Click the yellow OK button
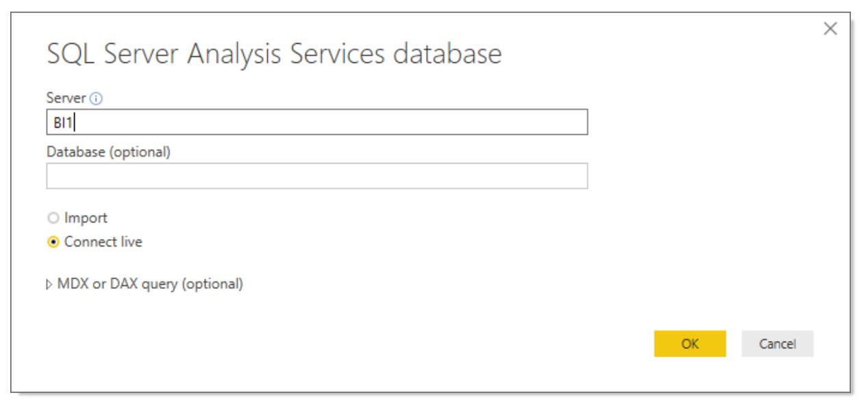The image size is (868, 410). pyautogui.click(x=690, y=344)
